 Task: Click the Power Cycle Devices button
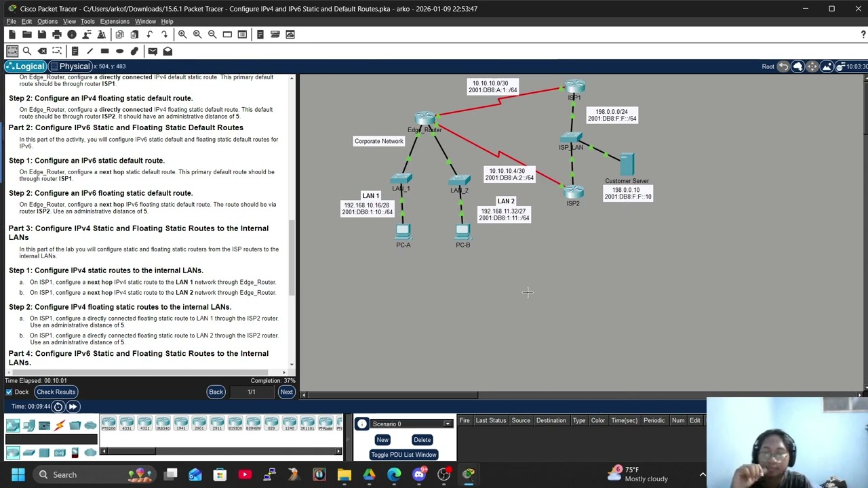[58, 407]
